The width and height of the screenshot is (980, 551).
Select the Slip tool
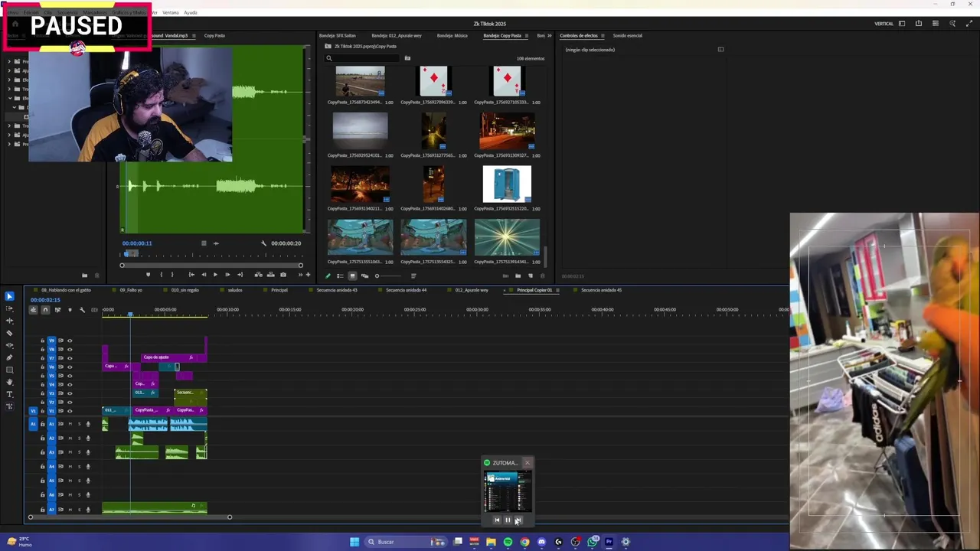[x=9, y=345]
